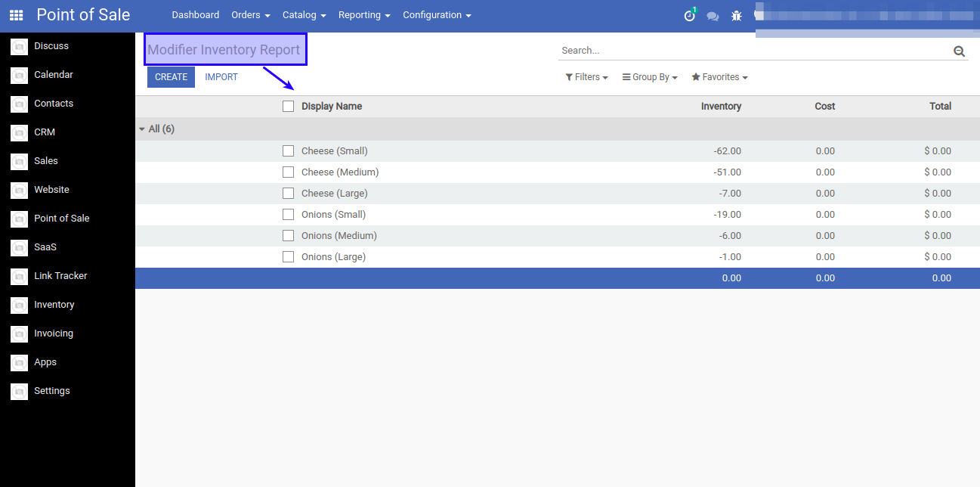Click the -19.00 inventory value
The image size is (980, 487).
pos(728,215)
